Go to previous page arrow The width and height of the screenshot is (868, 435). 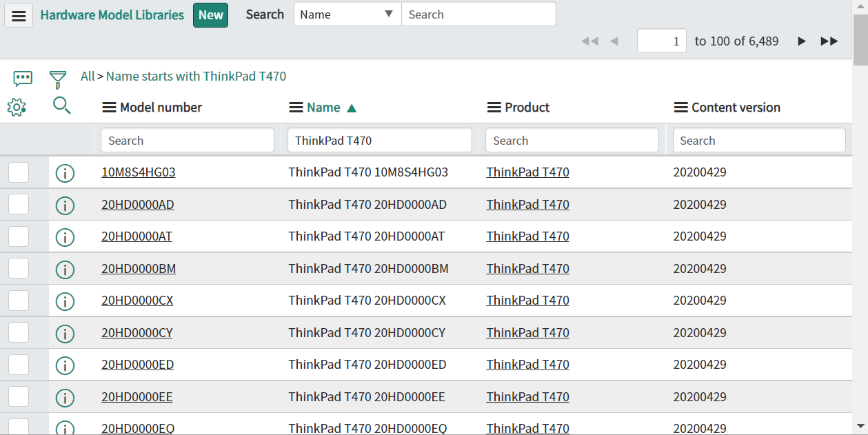(x=614, y=41)
